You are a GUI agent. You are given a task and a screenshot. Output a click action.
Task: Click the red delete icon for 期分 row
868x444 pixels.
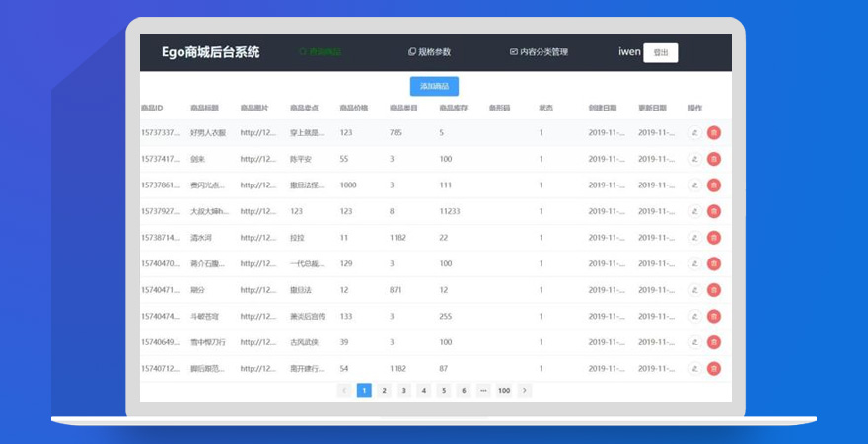714,290
